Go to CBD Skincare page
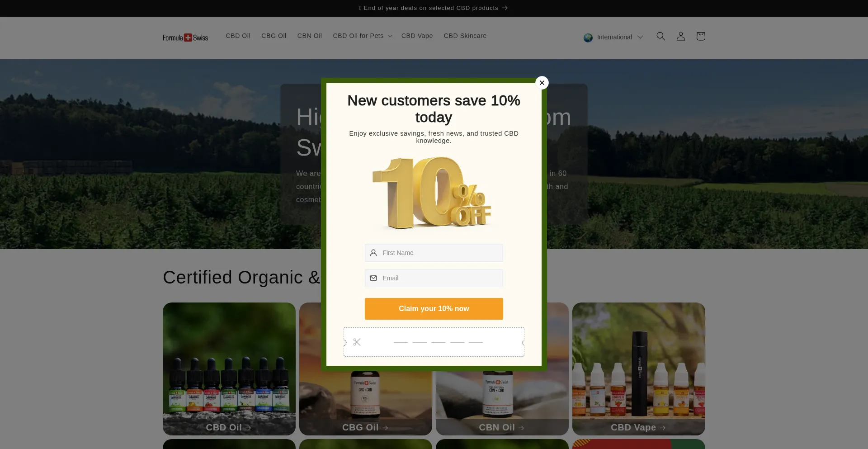This screenshot has width=868, height=449. coord(465,36)
